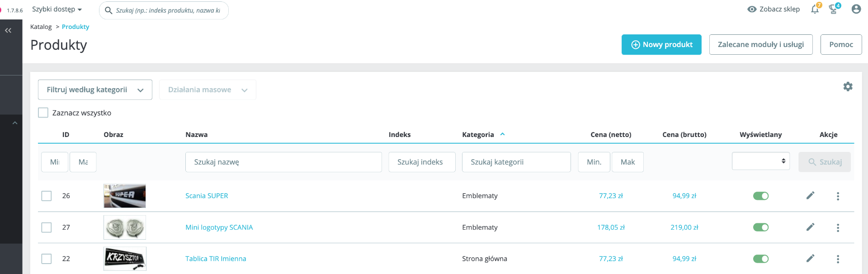Expand Filtruj według kategorii dropdown
This screenshot has height=274, width=868.
click(x=95, y=90)
